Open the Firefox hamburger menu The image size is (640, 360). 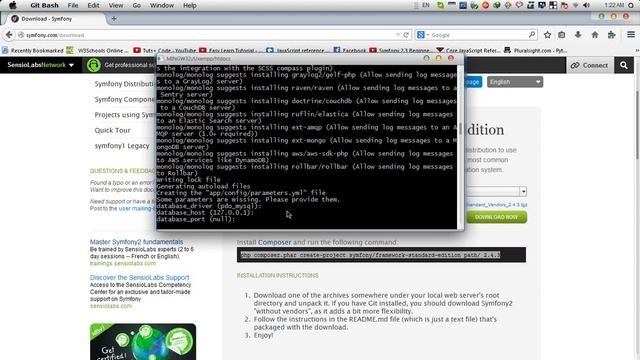631,35
